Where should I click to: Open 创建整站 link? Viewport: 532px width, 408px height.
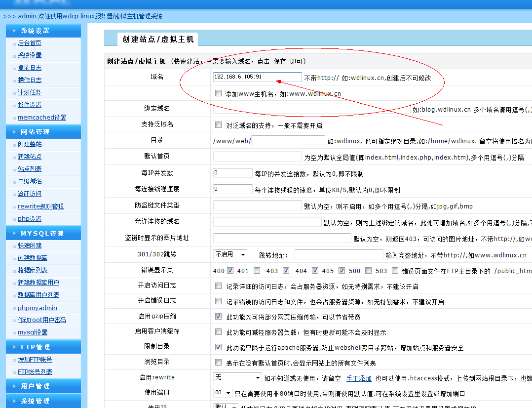coord(30,144)
